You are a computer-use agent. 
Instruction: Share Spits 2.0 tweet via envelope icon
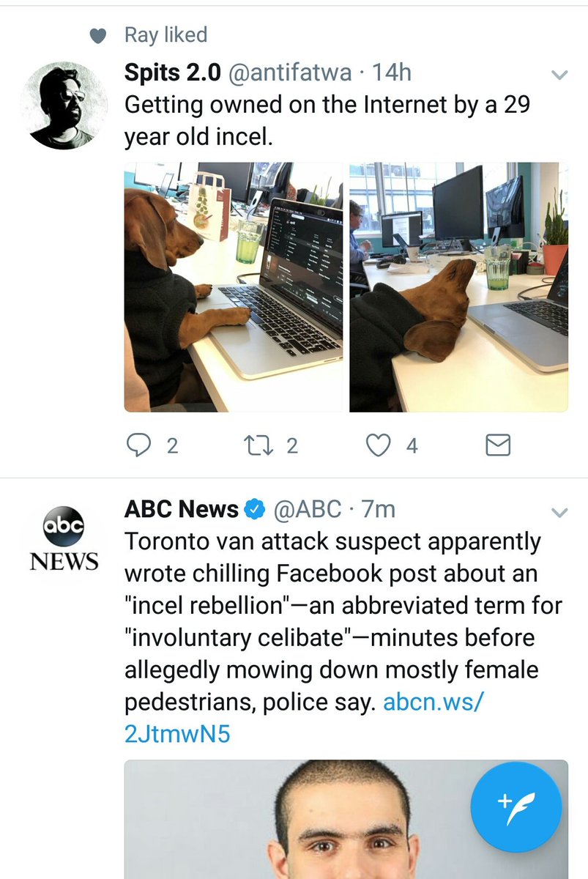(x=498, y=445)
